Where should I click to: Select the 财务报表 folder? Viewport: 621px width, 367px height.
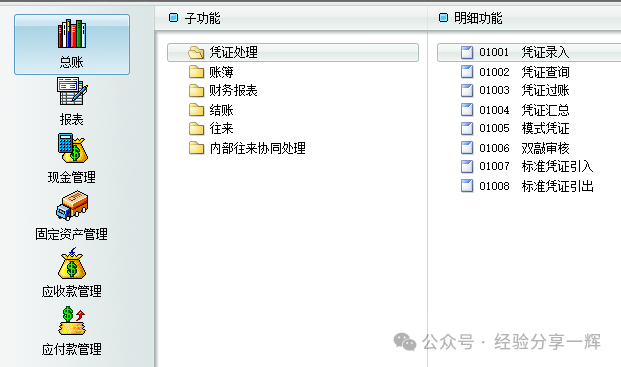click(x=223, y=91)
